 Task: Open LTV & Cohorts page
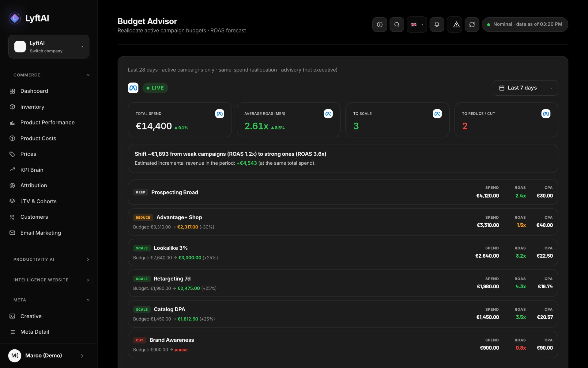[x=38, y=201]
